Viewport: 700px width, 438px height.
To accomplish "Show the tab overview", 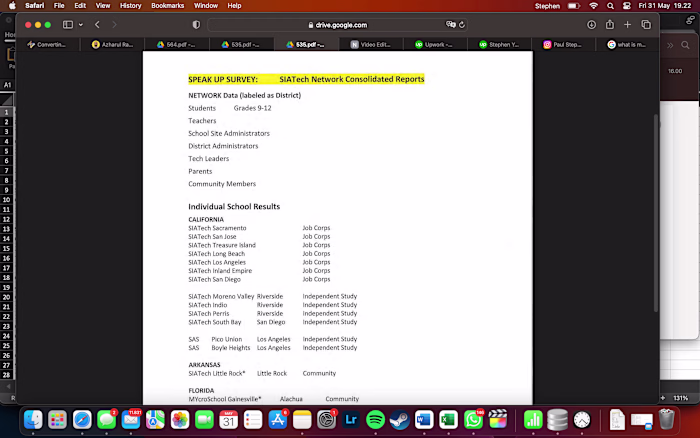I will point(646,25).
